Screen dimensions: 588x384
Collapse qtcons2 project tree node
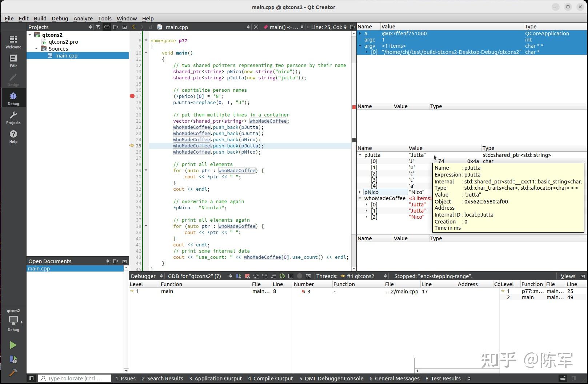click(x=30, y=35)
